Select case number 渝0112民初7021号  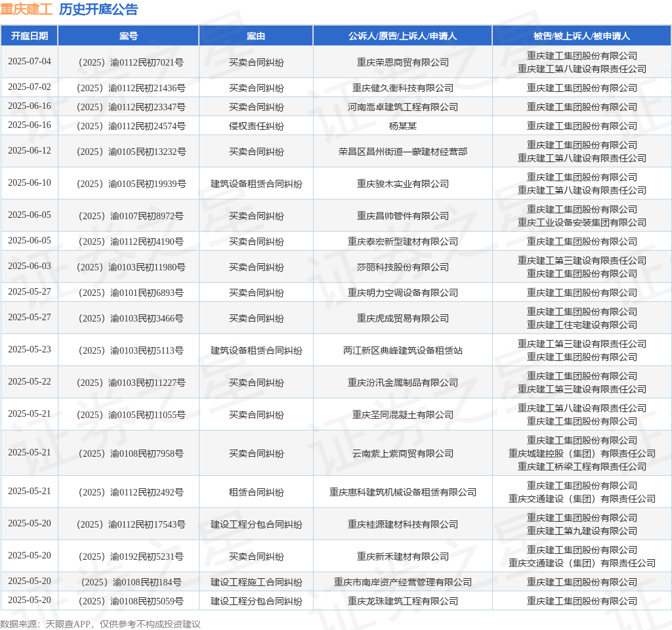(x=131, y=62)
